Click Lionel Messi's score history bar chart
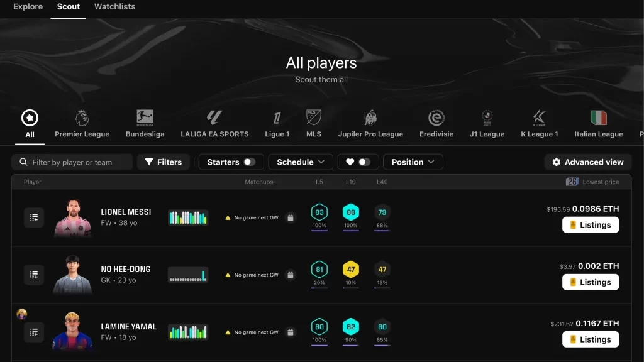The image size is (644, 362). [x=188, y=217]
